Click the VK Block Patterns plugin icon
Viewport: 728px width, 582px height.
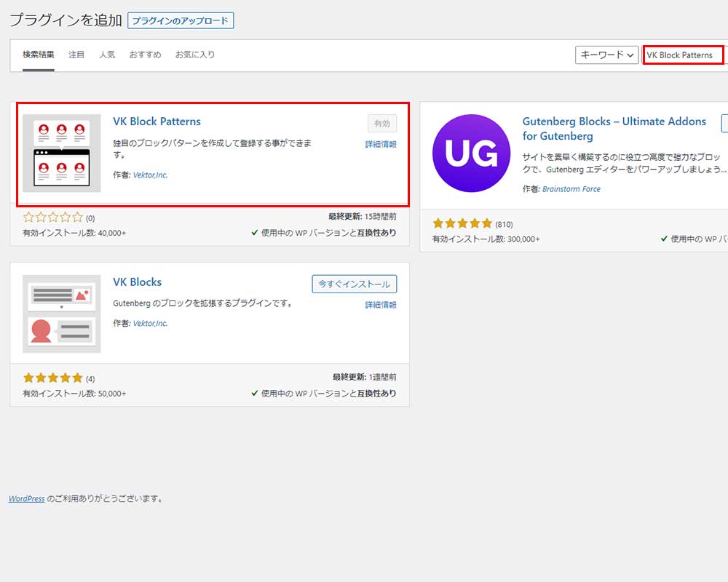(62, 153)
